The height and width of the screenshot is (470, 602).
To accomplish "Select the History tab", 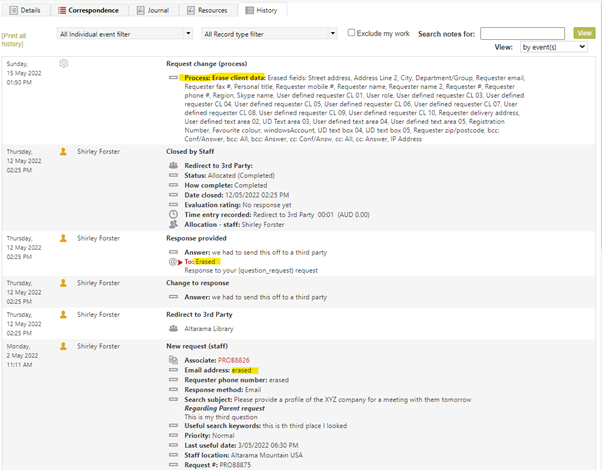I will pos(262,10).
